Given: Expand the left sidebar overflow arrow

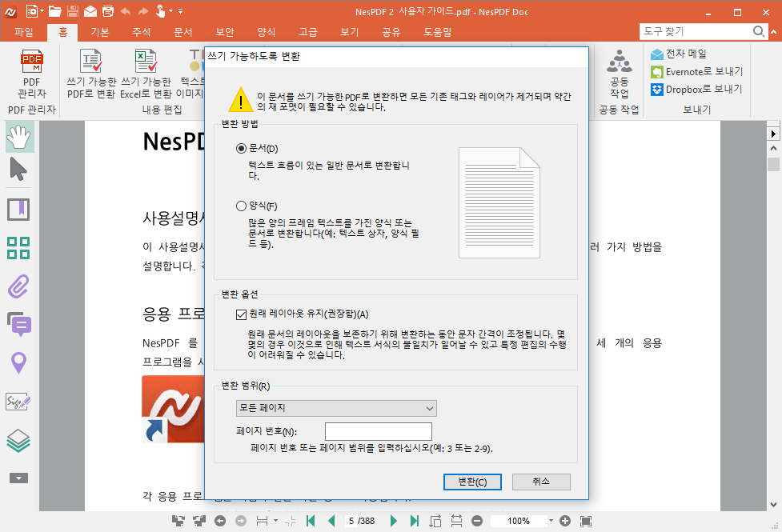Looking at the screenshot, I should [18, 478].
